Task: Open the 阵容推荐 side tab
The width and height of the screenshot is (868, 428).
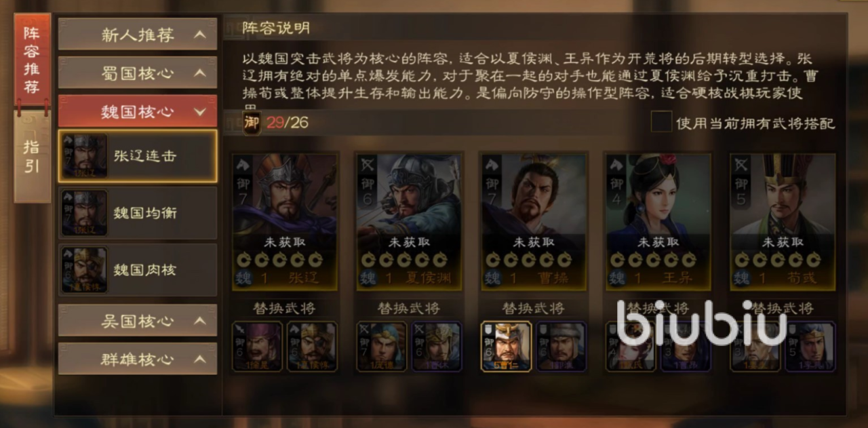Action: pyautogui.click(x=32, y=60)
